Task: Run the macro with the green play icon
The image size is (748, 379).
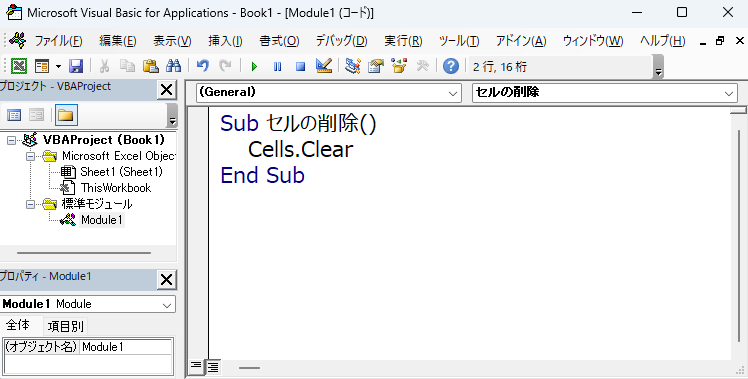Action: tap(254, 66)
